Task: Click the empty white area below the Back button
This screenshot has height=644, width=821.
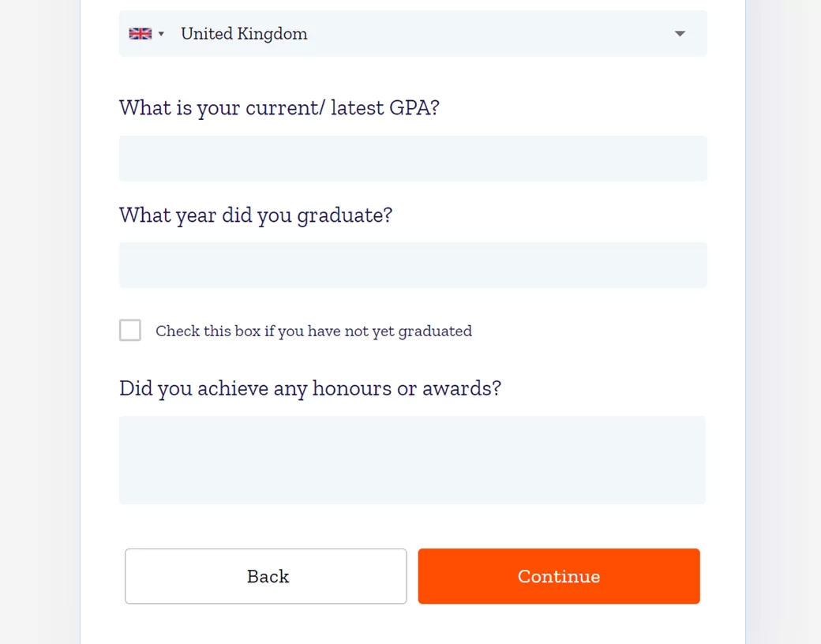Action: [265, 625]
